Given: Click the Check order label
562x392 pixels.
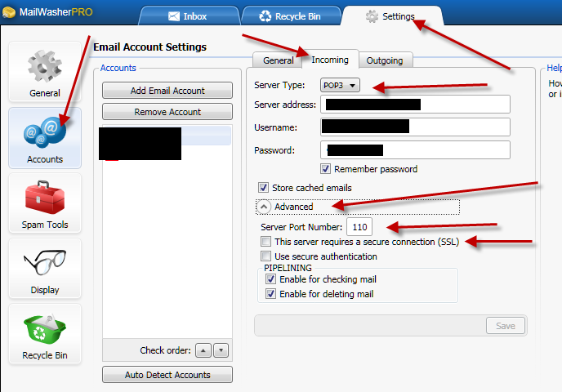Looking at the screenshot, I should click(165, 350).
